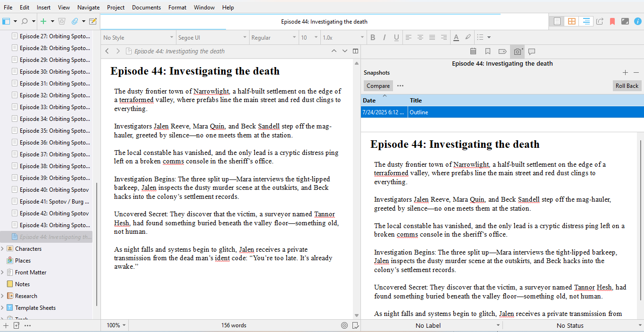Click the project targets icon in footer

[x=344, y=325]
